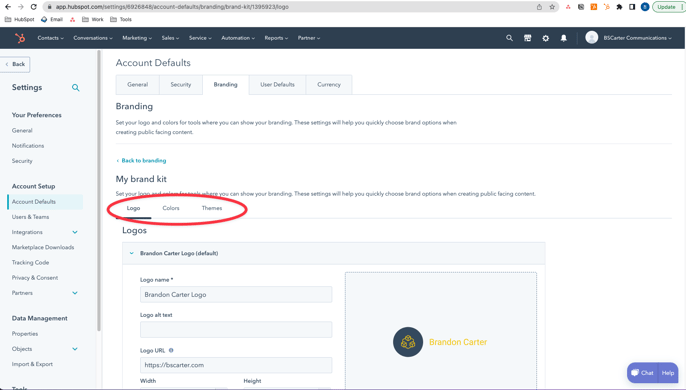Open the Automation menu
Image resolution: width=686 pixels, height=390 pixels.
click(238, 38)
